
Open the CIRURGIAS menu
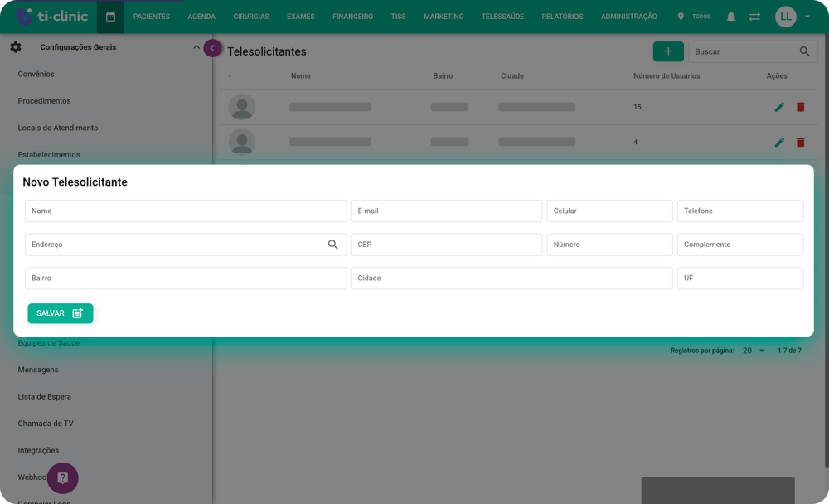point(251,17)
